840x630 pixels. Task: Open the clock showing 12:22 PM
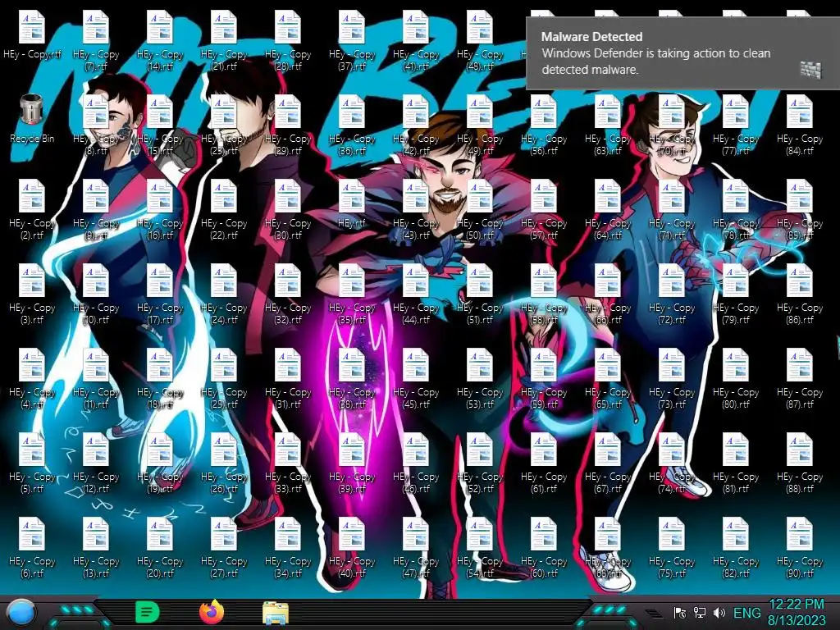point(796,612)
